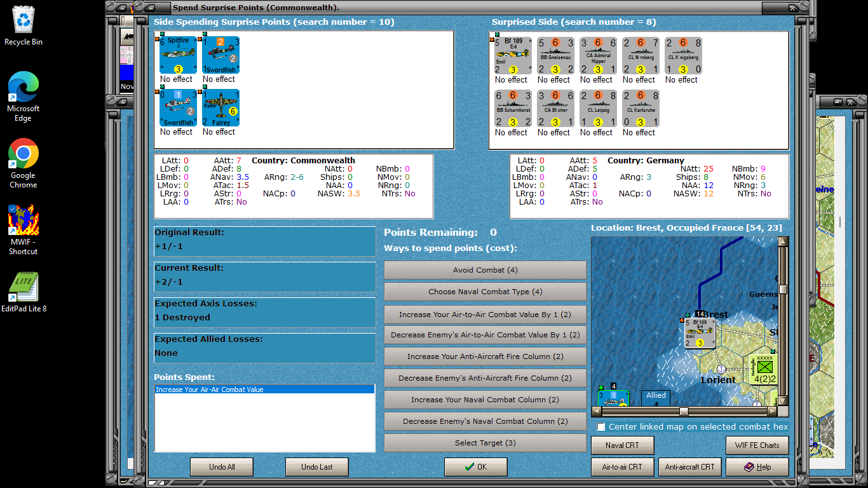The height and width of the screenshot is (488, 868).
Task: Open the MWIF Shortcut desktop icon
Action: 24,229
